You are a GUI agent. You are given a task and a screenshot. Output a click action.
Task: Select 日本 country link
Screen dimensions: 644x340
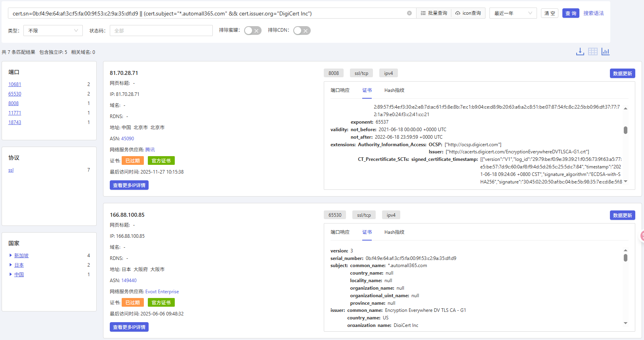tap(19, 265)
